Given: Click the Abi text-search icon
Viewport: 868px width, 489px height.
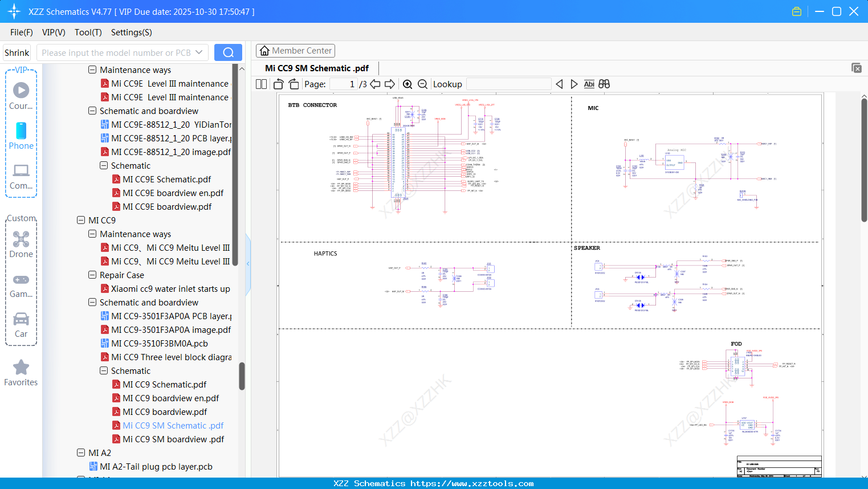Looking at the screenshot, I should click(589, 84).
